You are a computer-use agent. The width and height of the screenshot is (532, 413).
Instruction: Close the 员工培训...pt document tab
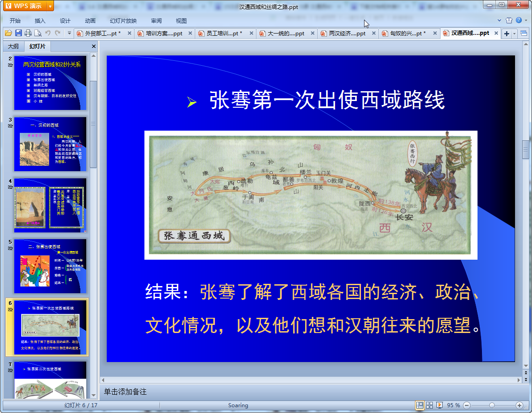pos(251,33)
